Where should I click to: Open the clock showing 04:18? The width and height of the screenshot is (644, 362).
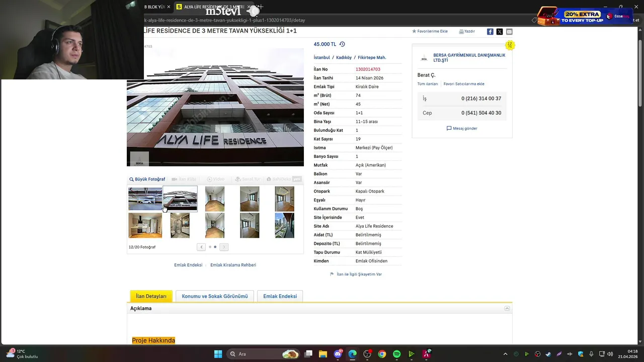coord(628,354)
